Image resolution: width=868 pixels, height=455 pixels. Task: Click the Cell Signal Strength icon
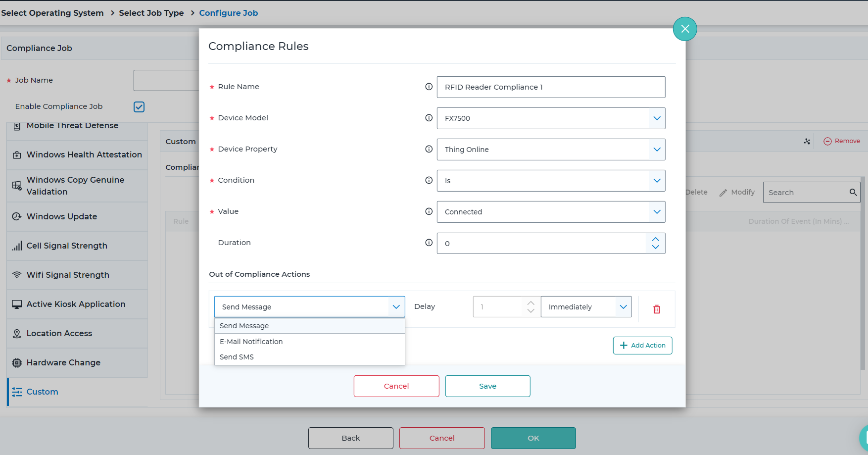(x=17, y=246)
